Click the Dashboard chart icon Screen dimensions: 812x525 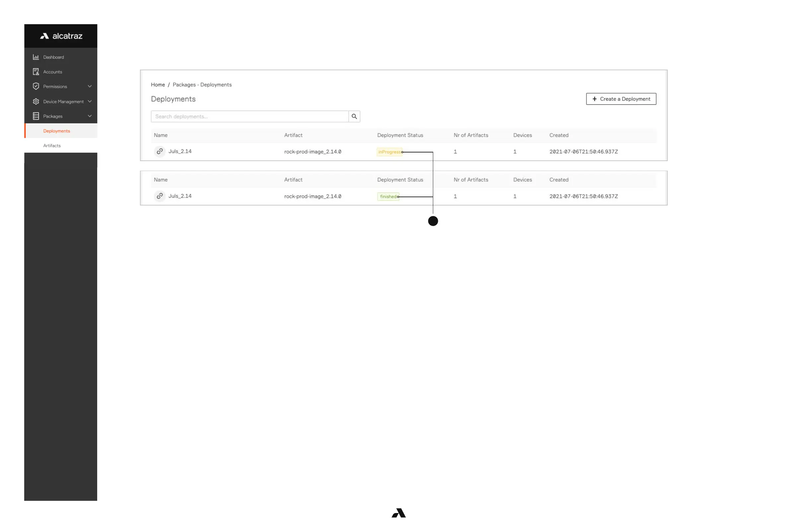point(36,57)
